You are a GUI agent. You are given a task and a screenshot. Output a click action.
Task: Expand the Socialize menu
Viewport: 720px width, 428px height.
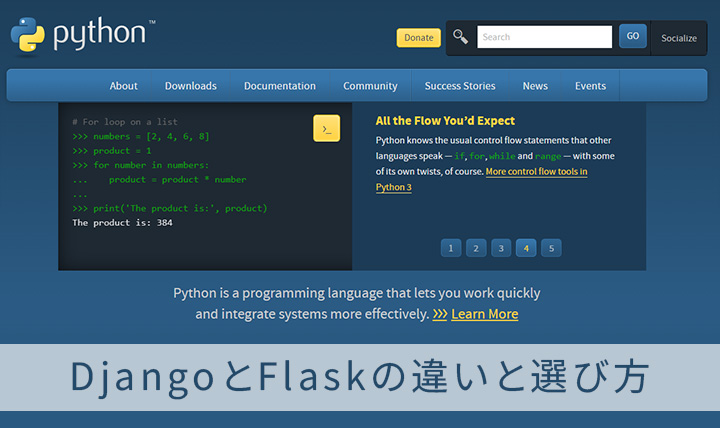pyautogui.click(x=679, y=38)
